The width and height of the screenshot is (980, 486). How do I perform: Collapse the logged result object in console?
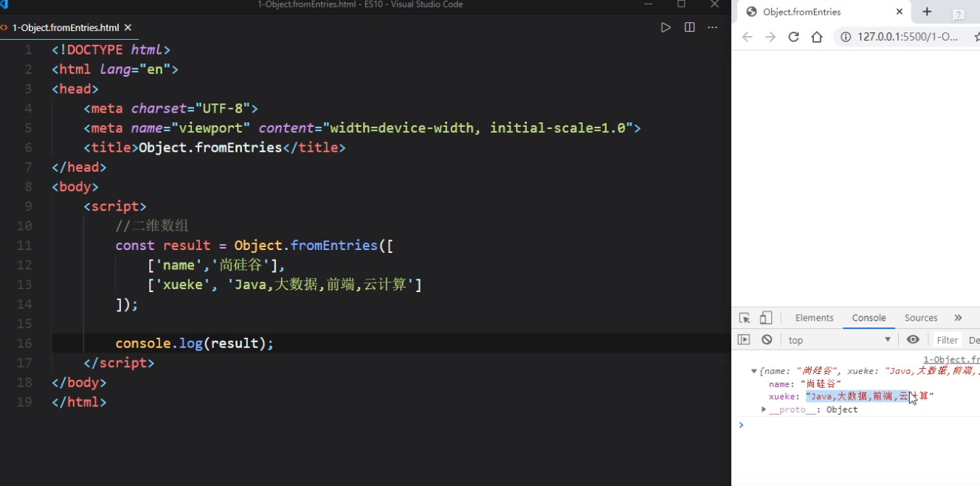tap(753, 370)
